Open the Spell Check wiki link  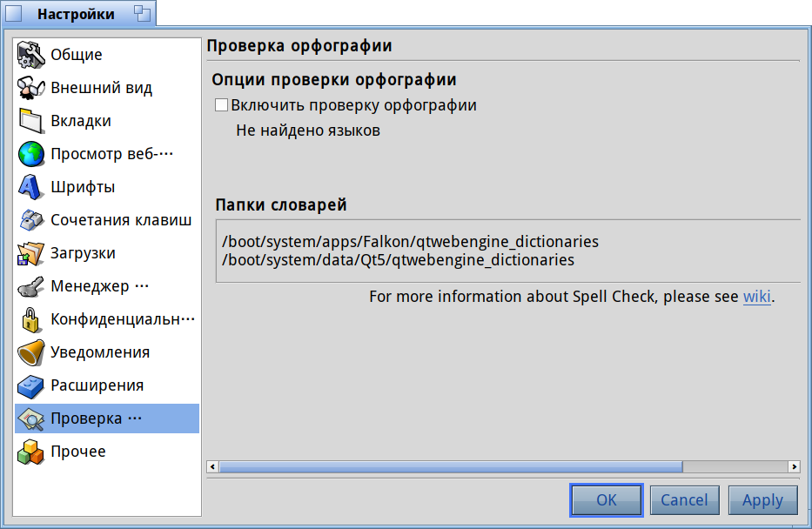(756, 297)
